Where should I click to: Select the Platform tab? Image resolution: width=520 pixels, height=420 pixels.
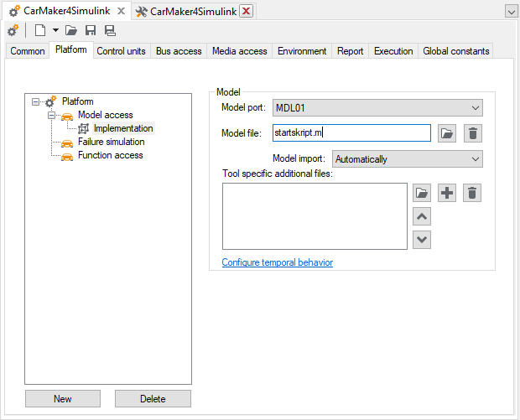(x=71, y=49)
